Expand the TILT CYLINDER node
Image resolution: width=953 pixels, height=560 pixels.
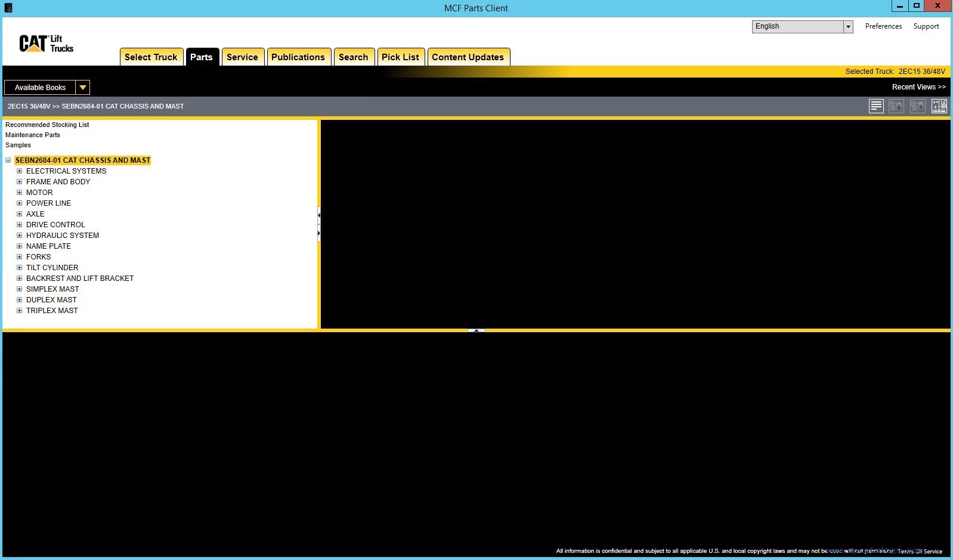point(19,268)
